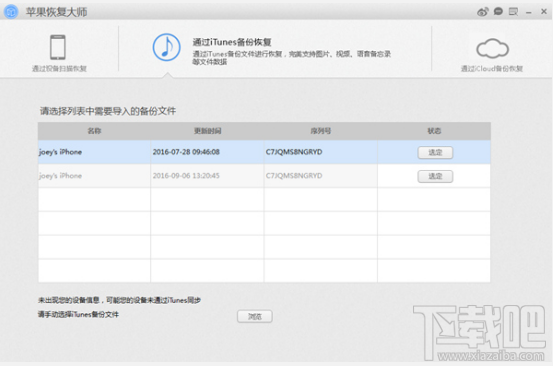The height and width of the screenshot is (366, 553).
Task: Select the 名称 column header
Action: click(x=95, y=131)
